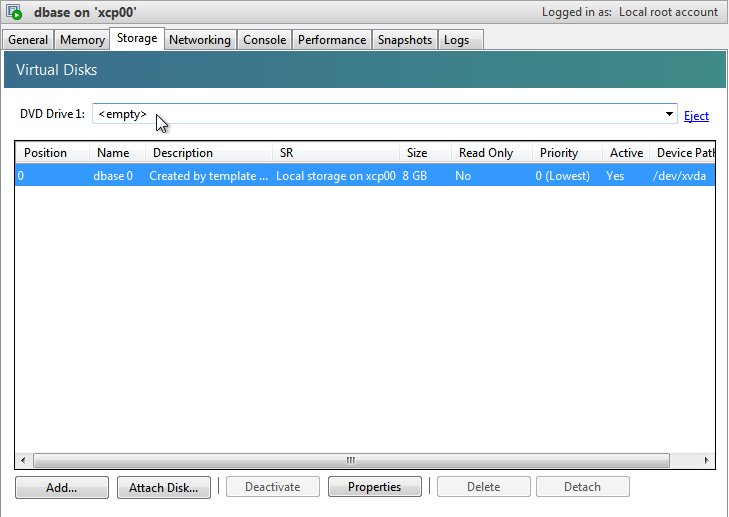The width and height of the screenshot is (729, 517).
Task: Click the DVD Drive 1 <empty> combo box
Action: pos(384,114)
